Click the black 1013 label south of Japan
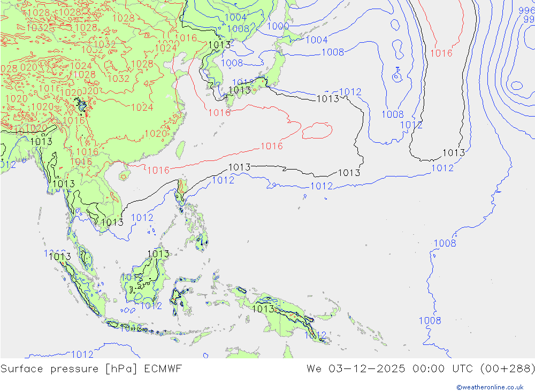The width and height of the screenshot is (535, 392). (328, 99)
